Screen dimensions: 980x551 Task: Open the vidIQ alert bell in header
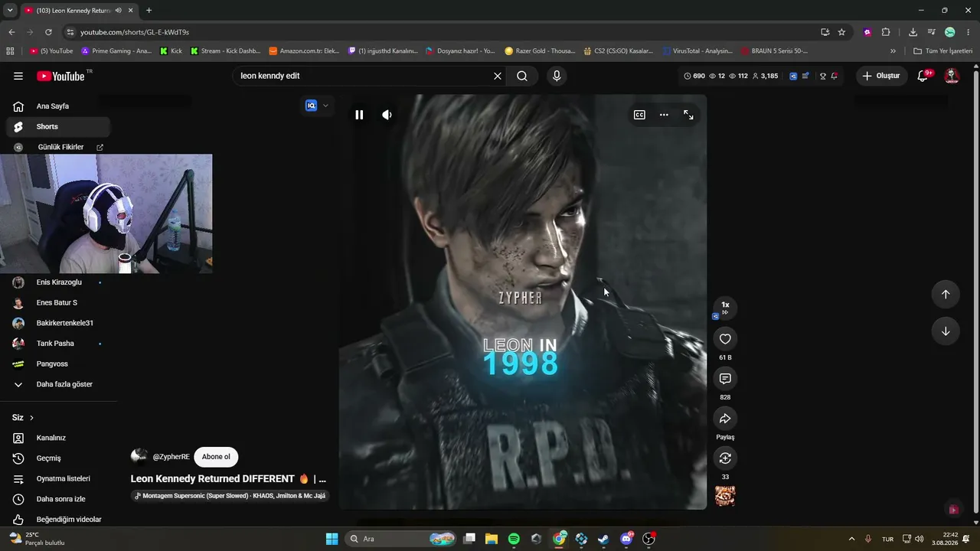(835, 76)
